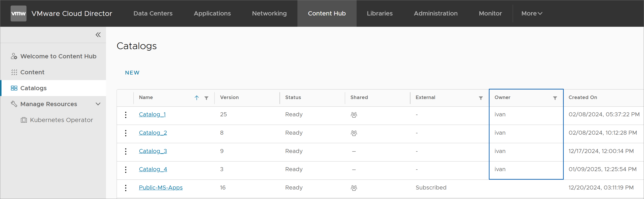Open the Monitor tab
Image resolution: width=644 pixels, height=199 pixels.
tap(490, 13)
